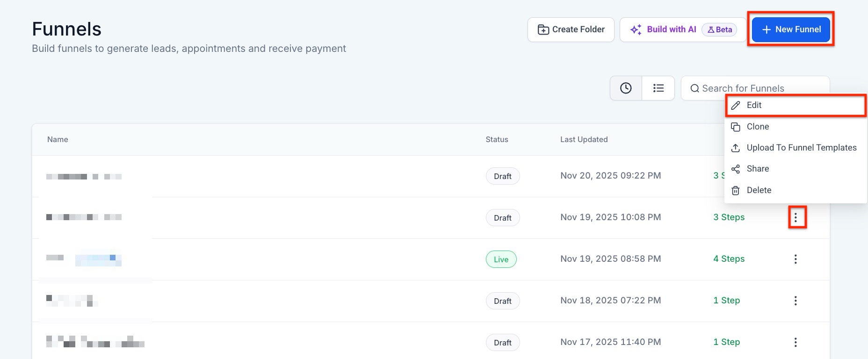Open three-dot menu for the Live funnel
The image size is (868, 359).
pyautogui.click(x=796, y=259)
